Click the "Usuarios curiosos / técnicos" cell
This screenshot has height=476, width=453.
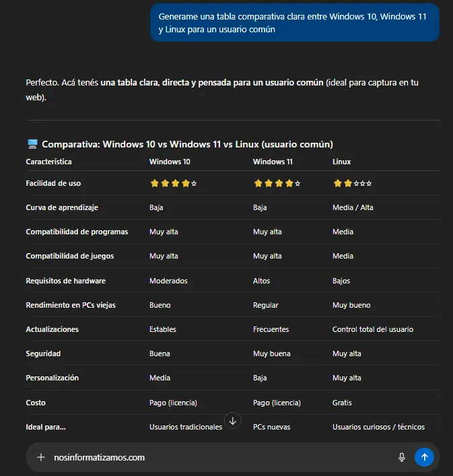coord(379,427)
